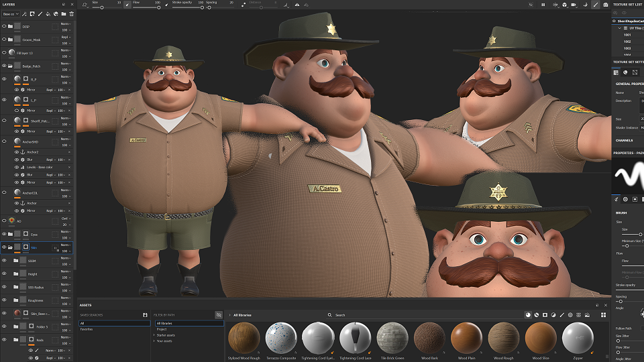Expand Your assets in Filter by Path

click(x=154, y=341)
